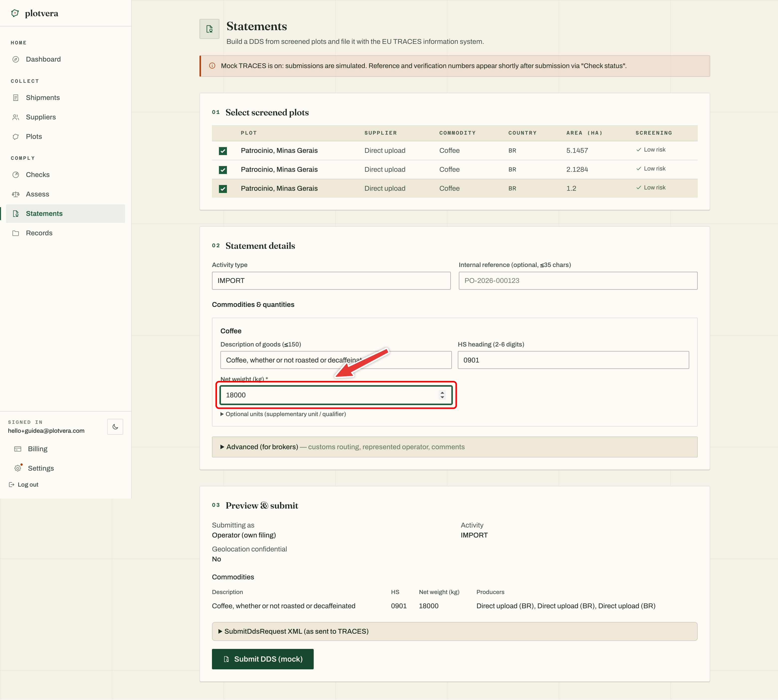Click the Net weight field showing 18000
Screen dimensions: 778x700
coord(336,395)
